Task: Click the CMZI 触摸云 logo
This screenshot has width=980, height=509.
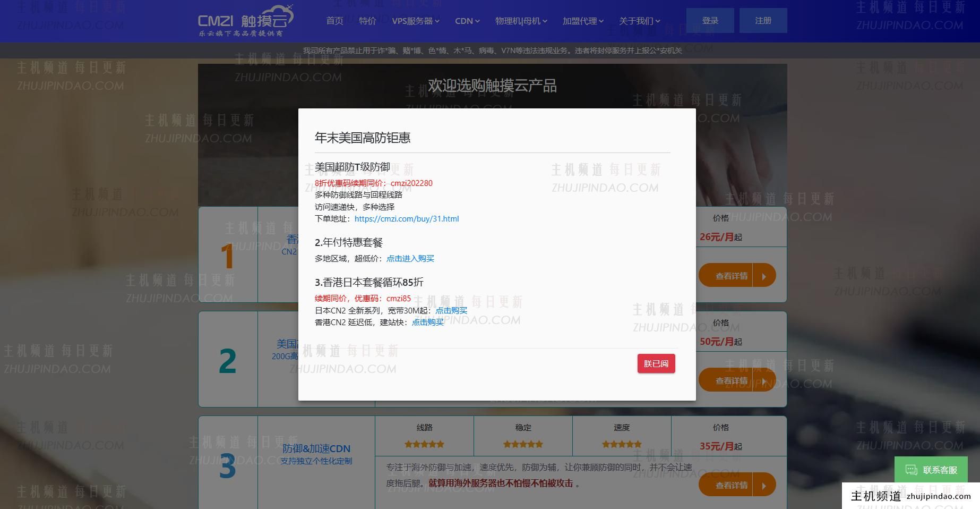Action: click(245, 21)
